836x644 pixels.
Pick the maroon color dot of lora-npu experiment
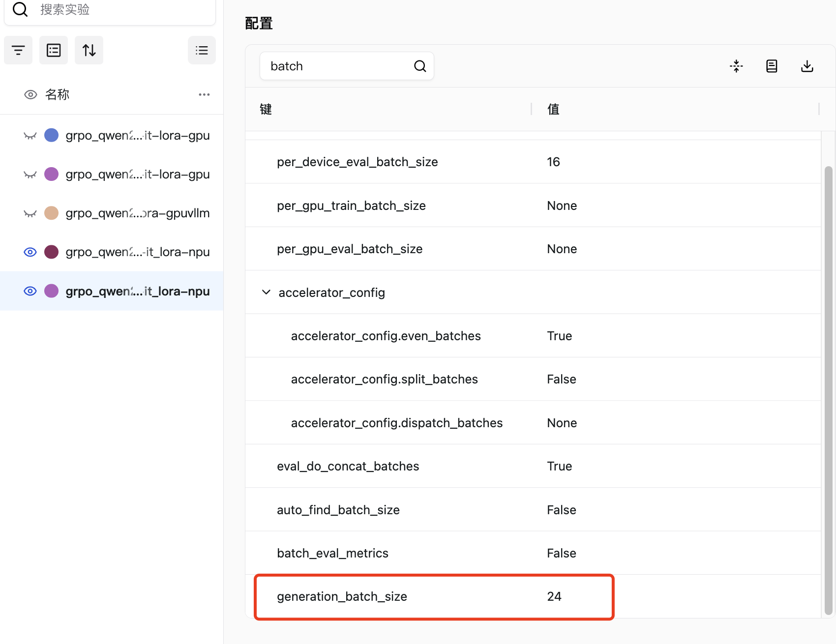tap(52, 252)
